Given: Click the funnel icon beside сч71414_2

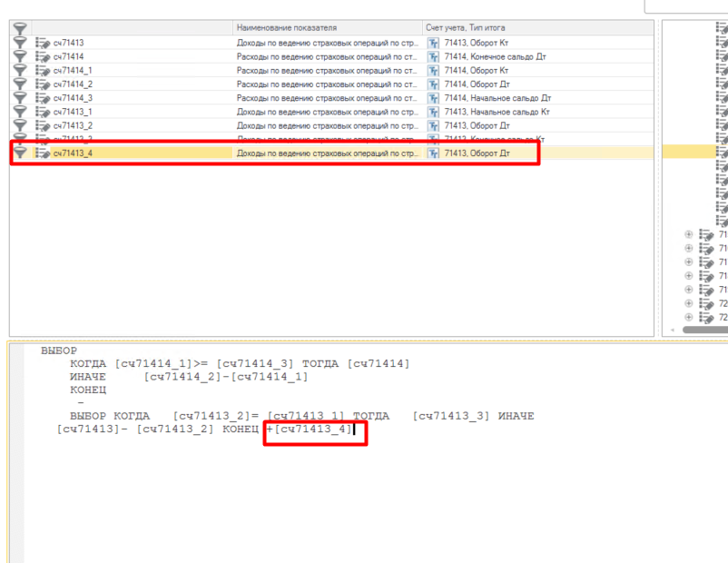Looking at the screenshot, I should click(x=19, y=84).
